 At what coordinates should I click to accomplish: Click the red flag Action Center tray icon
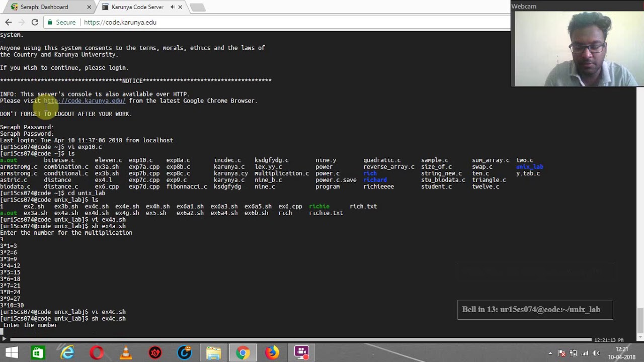click(x=562, y=353)
